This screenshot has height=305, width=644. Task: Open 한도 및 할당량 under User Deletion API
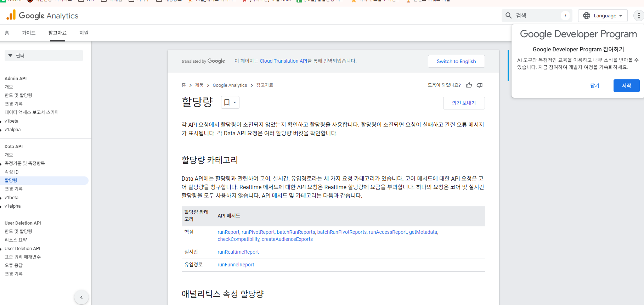[18, 231]
